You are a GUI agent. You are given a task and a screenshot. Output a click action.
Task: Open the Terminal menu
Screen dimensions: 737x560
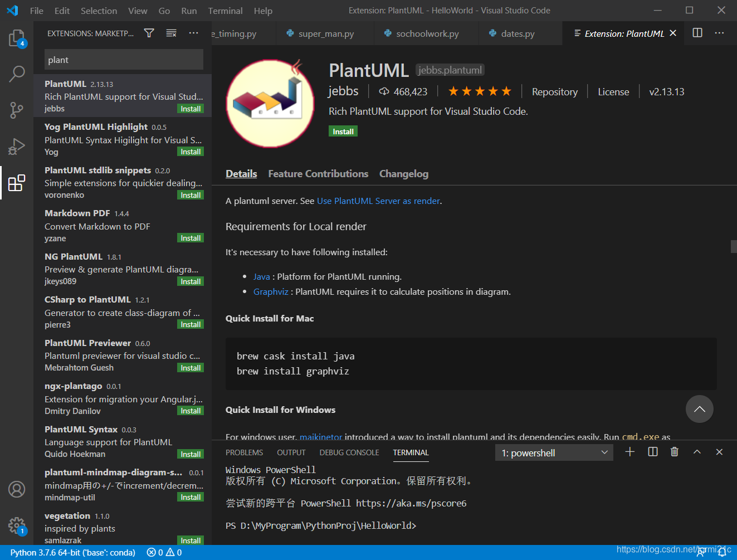click(x=225, y=11)
